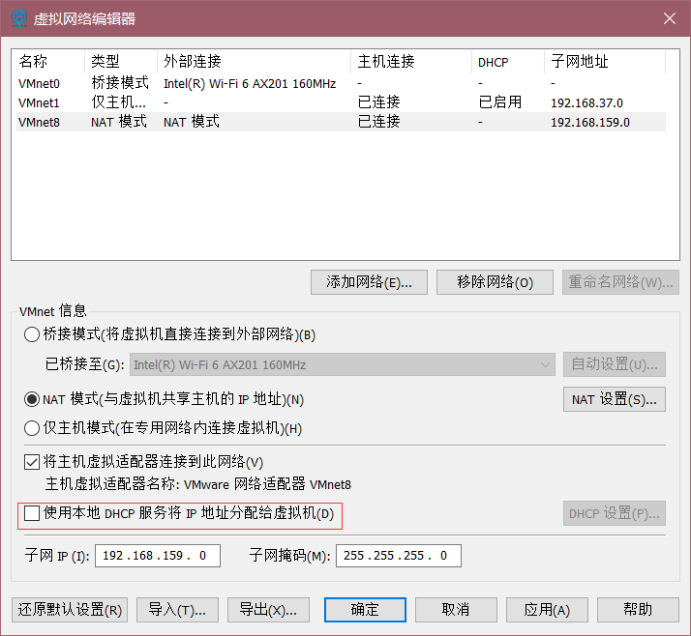
Task: Click 还原默认设置(R) button
Action: 70,610
